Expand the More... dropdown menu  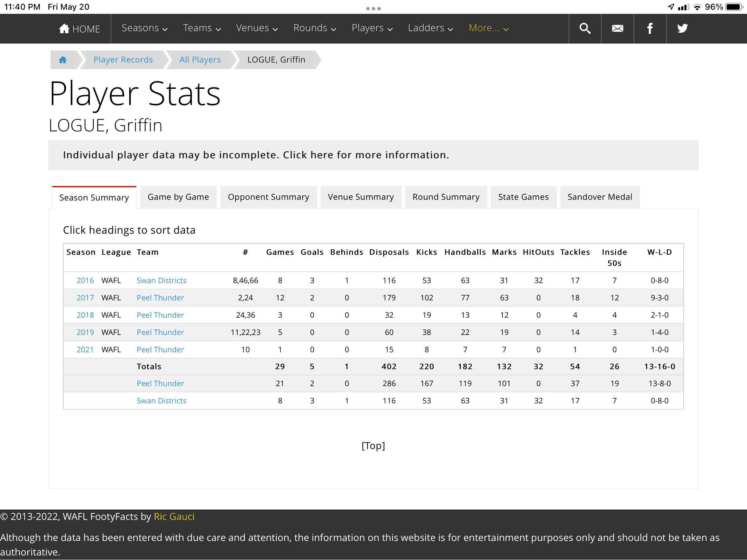click(489, 28)
